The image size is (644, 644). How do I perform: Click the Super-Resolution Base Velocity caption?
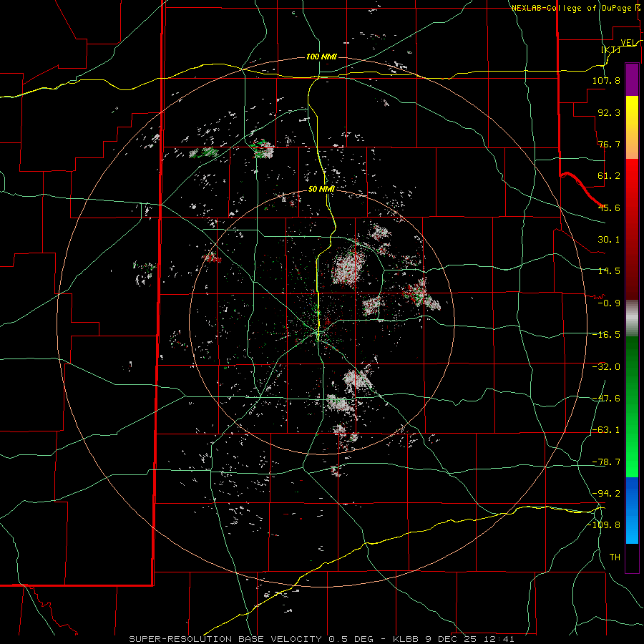click(321, 639)
